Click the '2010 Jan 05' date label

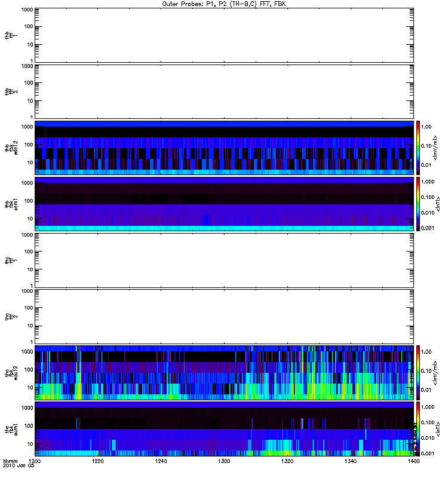tap(19, 466)
